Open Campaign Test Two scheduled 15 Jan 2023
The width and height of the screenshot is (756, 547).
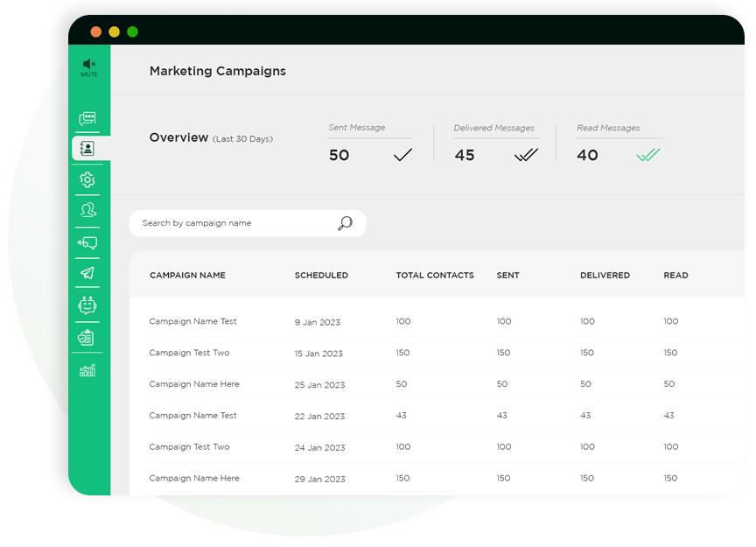click(x=189, y=353)
